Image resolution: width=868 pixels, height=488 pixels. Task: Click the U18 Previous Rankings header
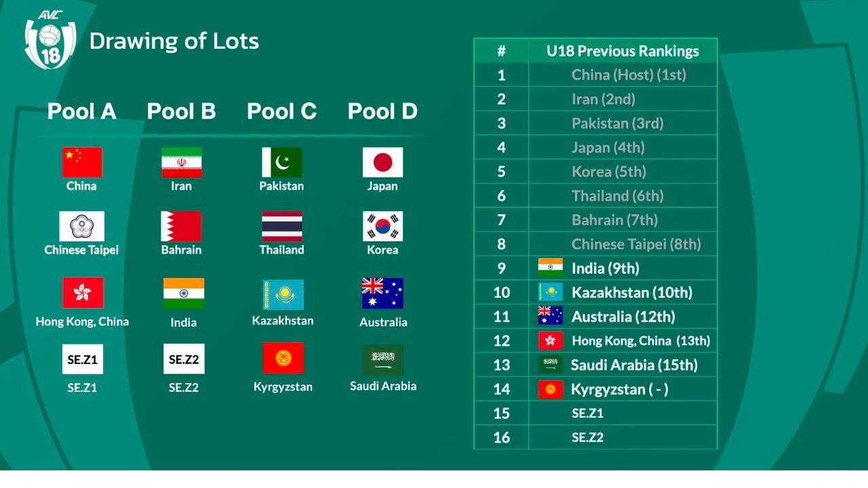click(x=623, y=51)
